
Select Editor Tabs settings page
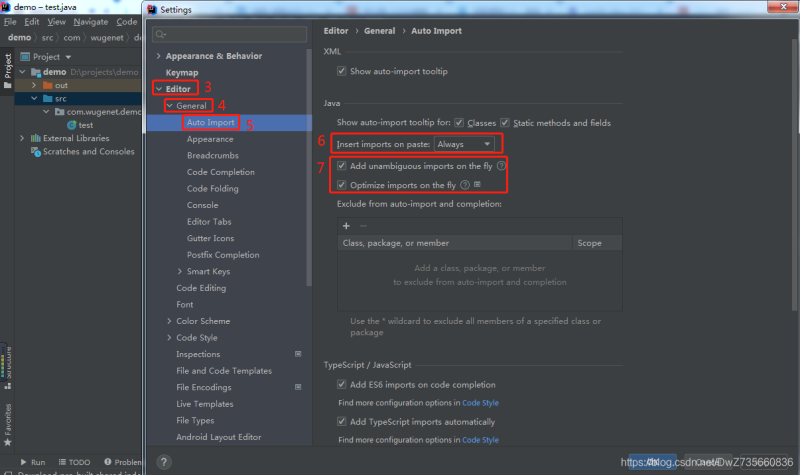tap(209, 221)
